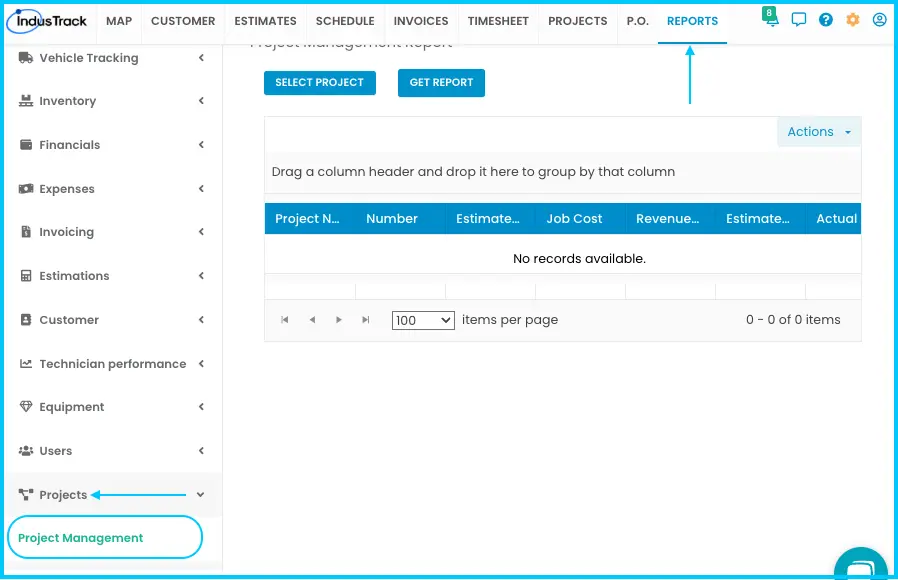Collapse the Projects section chevron
This screenshot has width=898, height=580.
(x=200, y=495)
